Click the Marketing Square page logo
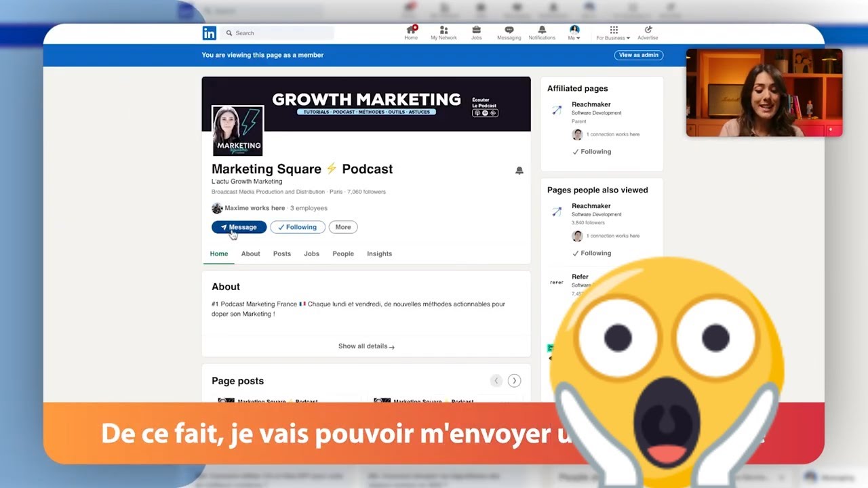The height and width of the screenshot is (488, 868). click(237, 131)
